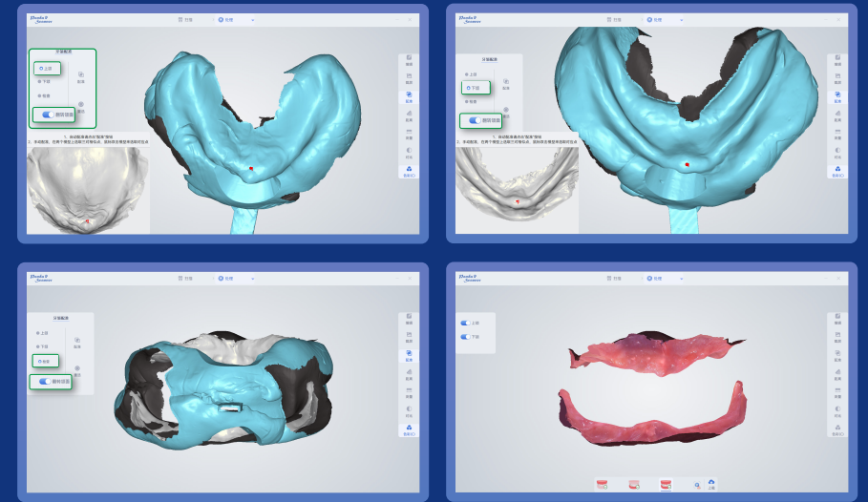Image resolution: width=868 pixels, height=502 pixels.
Task: Click three-circles color sidebar icon, top-right window
Action: (x=837, y=171)
